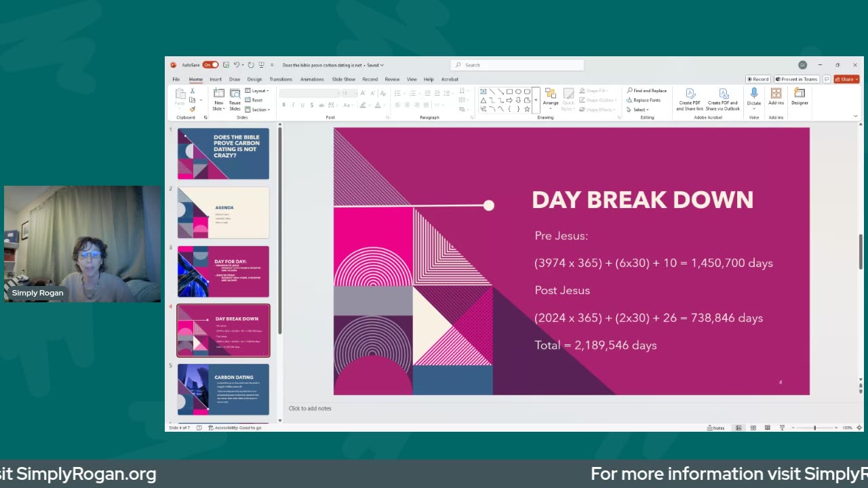Viewport: 868px width, 488px height.
Task: Click the Record button at top right
Action: coord(758,79)
